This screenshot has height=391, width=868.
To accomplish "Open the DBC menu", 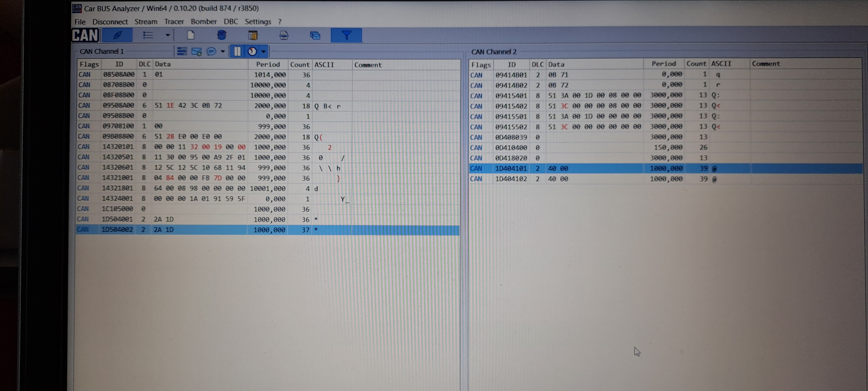I will pyautogui.click(x=231, y=22).
